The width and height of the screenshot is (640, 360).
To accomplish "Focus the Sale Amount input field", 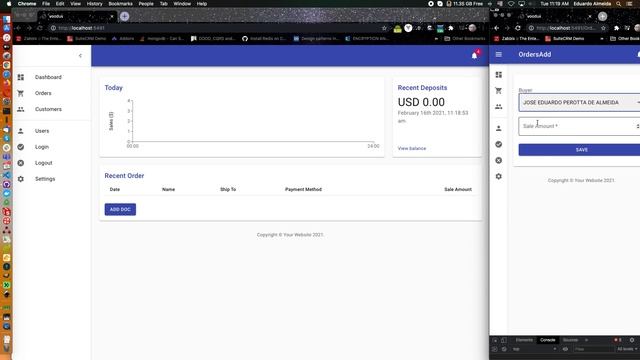I will [579, 126].
